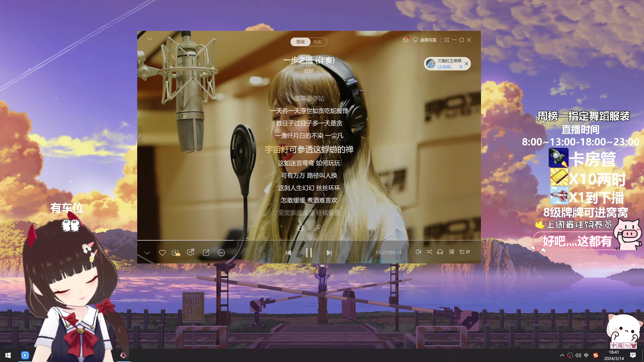Toggle punctuation mode on the IME toolbar
644x362 pixels.
tap(627, 346)
